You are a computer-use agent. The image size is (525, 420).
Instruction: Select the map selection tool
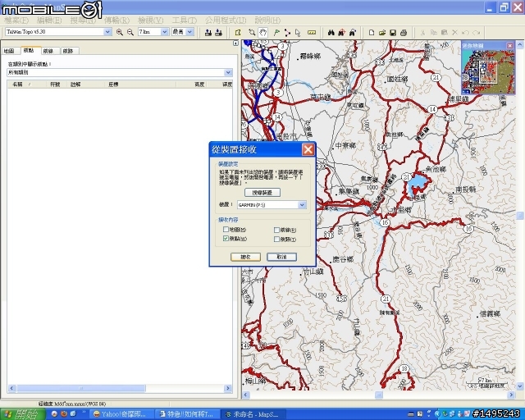pos(238,33)
